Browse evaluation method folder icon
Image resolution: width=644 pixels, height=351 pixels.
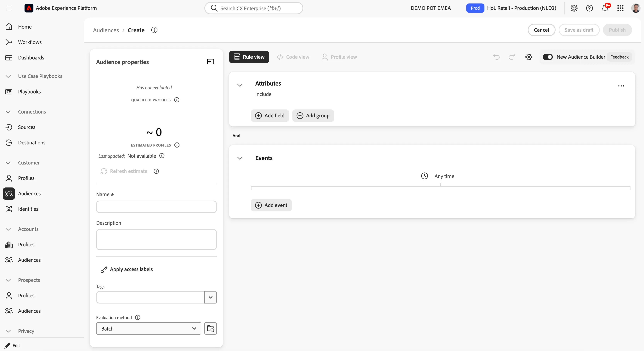click(x=211, y=329)
